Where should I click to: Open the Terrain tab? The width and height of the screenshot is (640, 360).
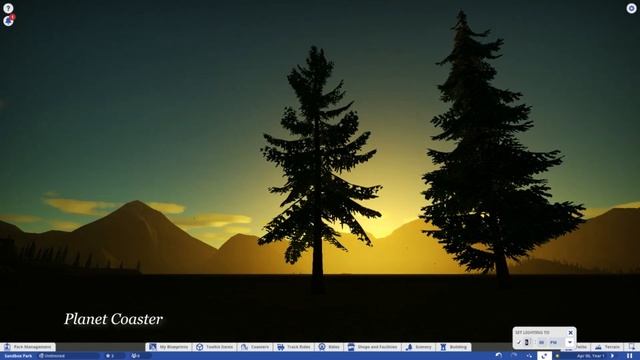coord(607,347)
